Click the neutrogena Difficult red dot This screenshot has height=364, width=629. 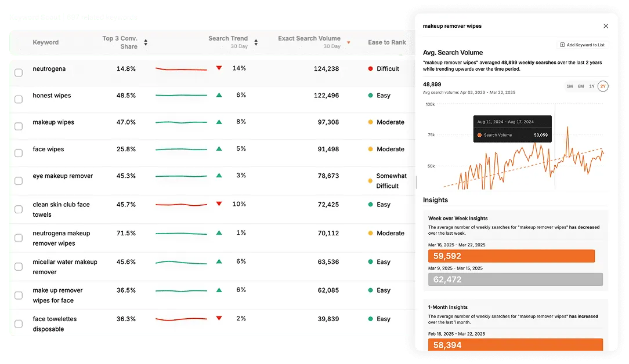click(x=370, y=68)
